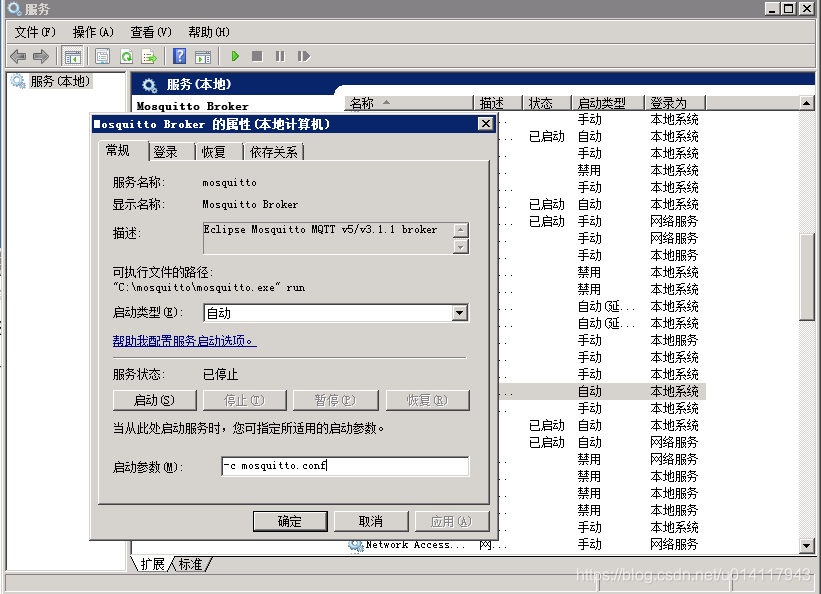
Task: Click the service status value 已停止
Action: pos(220,375)
